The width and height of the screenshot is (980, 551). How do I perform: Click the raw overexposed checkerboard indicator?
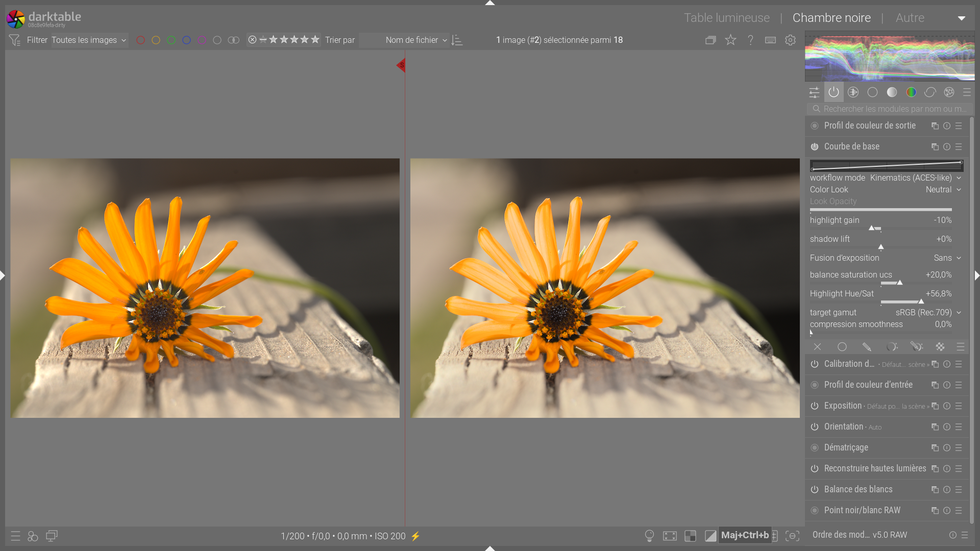(690, 536)
